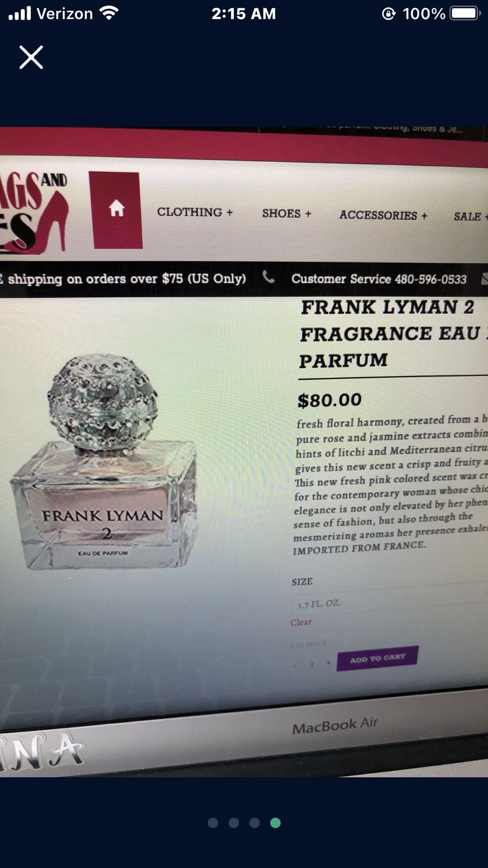Close the photo viewer with the X
The image size is (488, 868).
pyautogui.click(x=31, y=57)
